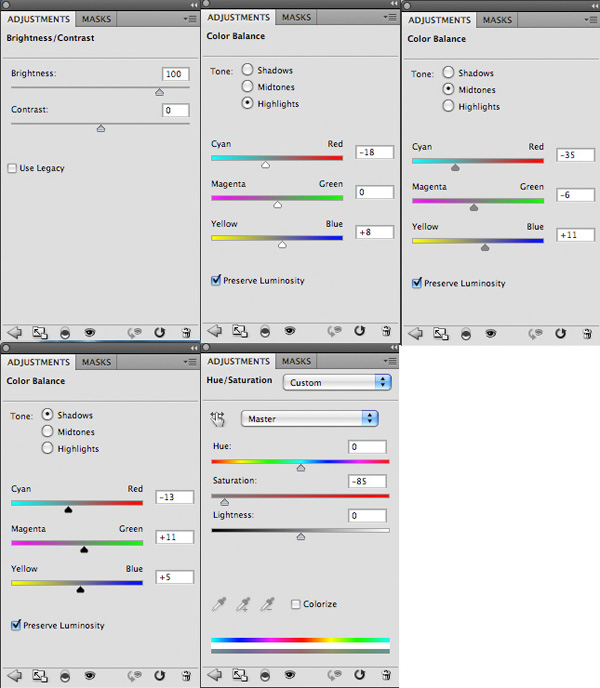Screen dimensions: 600x688
Task: Enable the Use Legacy checkbox
Action: tap(12, 168)
